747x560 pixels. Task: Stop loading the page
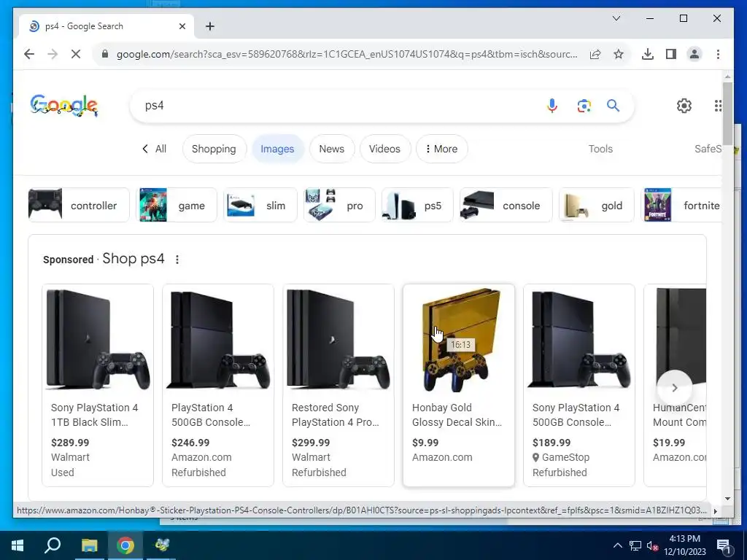(76, 54)
